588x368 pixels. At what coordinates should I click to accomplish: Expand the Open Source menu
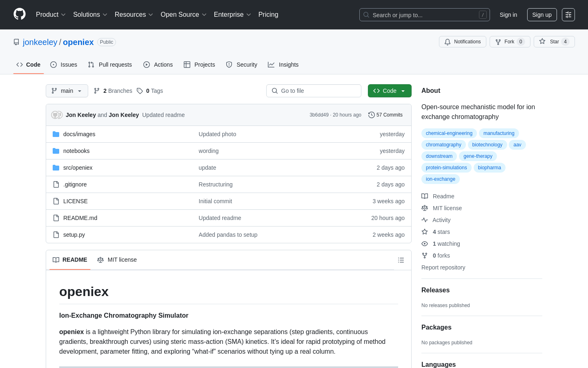[x=184, y=15]
